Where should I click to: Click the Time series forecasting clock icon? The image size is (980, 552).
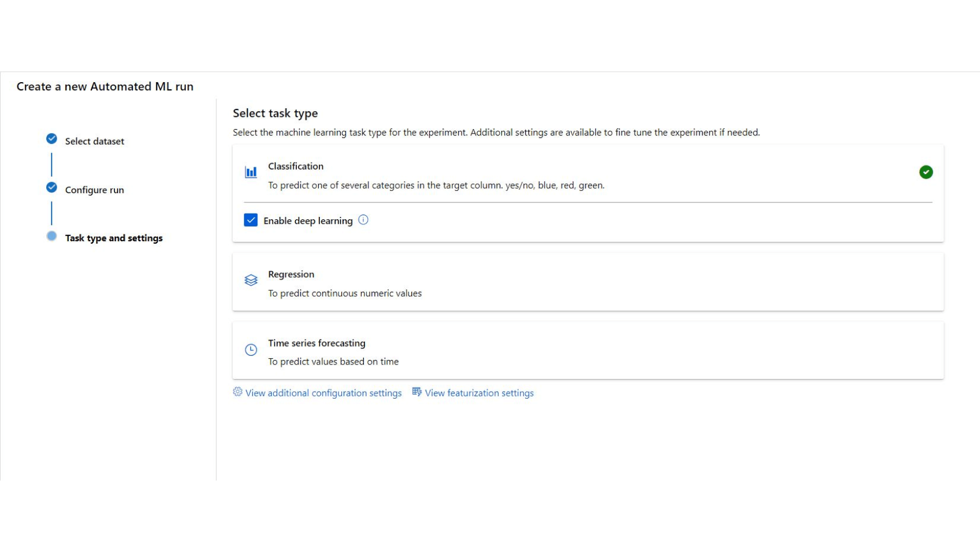pos(250,349)
